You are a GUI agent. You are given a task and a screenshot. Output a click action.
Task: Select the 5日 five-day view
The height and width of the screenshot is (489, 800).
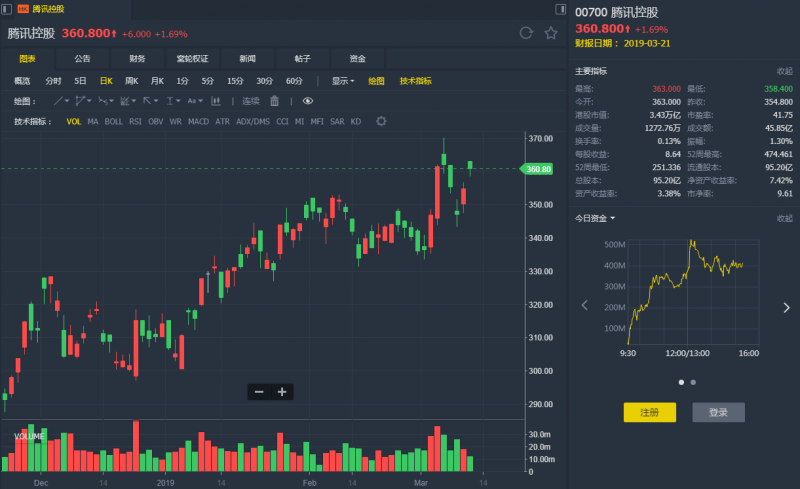click(80, 81)
